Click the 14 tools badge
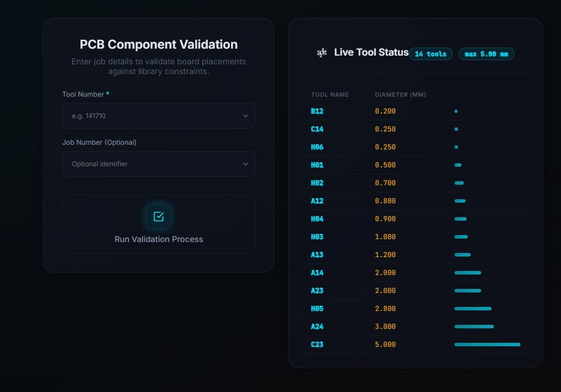Screen dimensions: 561x392 tap(430, 54)
